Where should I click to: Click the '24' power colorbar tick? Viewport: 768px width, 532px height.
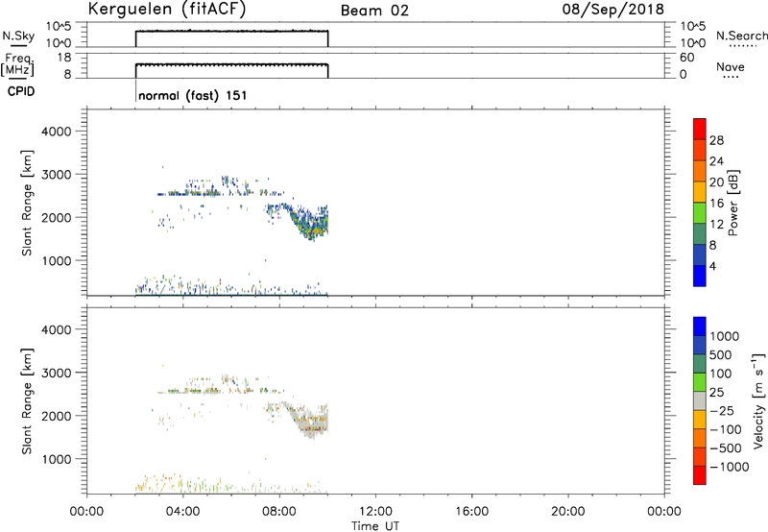point(716,161)
